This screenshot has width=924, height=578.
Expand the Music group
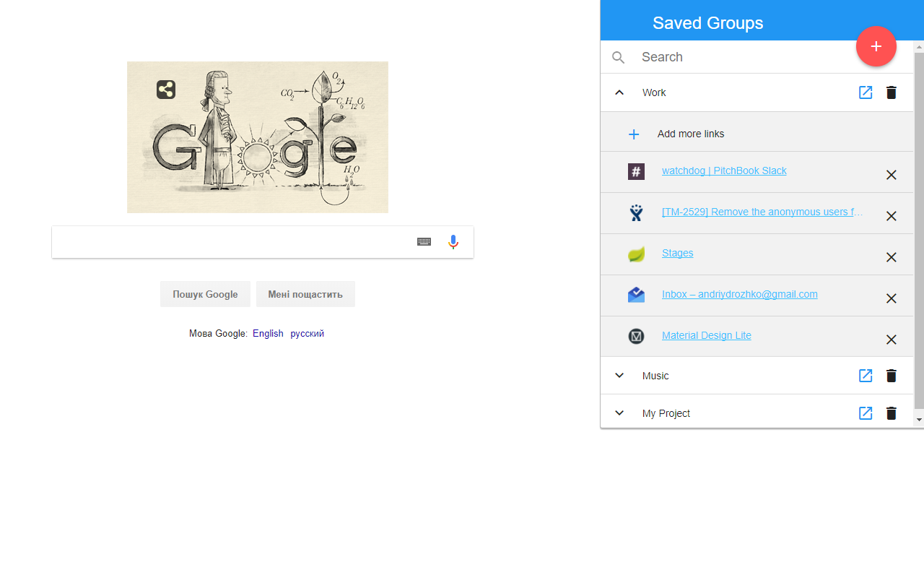[x=619, y=376]
